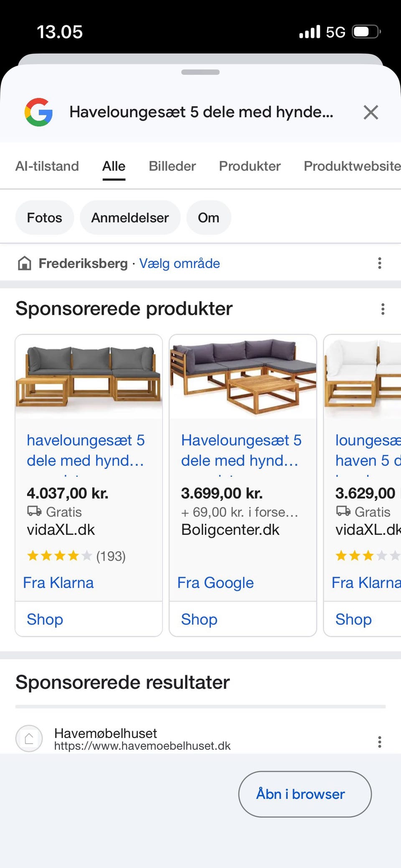
Task: Tap the Havemøbelhuset site favicon
Action: pyautogui.click(x=29, y=739)
